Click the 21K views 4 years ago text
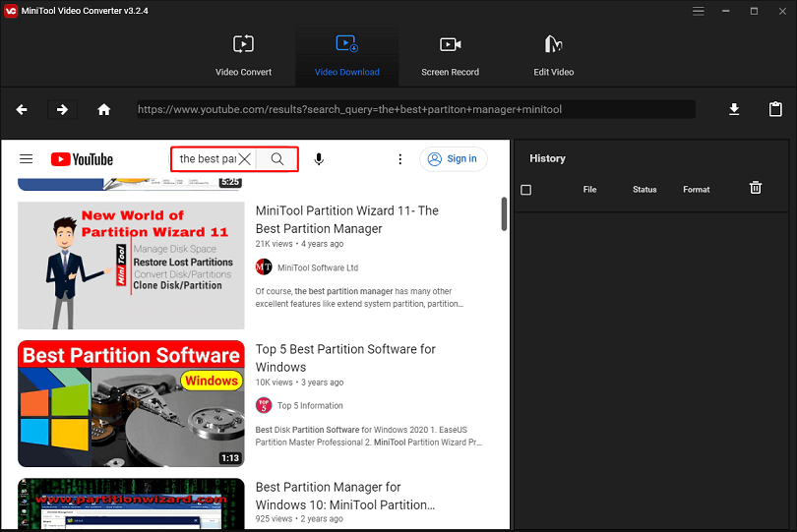Viewport: 797px width, 532px height. point(299,244)
